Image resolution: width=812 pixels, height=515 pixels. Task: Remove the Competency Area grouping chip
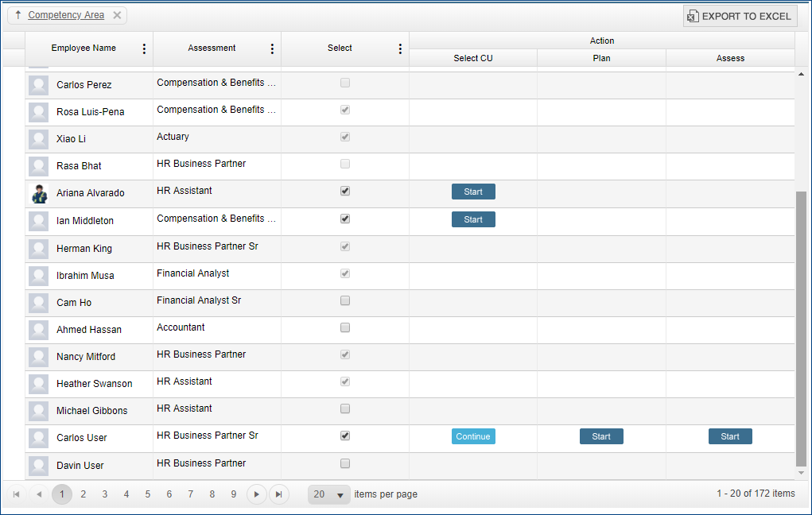tap(115, 14)
